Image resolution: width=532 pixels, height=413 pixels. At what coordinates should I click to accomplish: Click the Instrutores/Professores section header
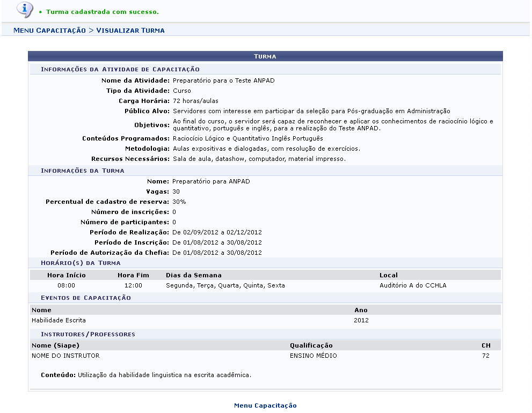click(88, 334)
